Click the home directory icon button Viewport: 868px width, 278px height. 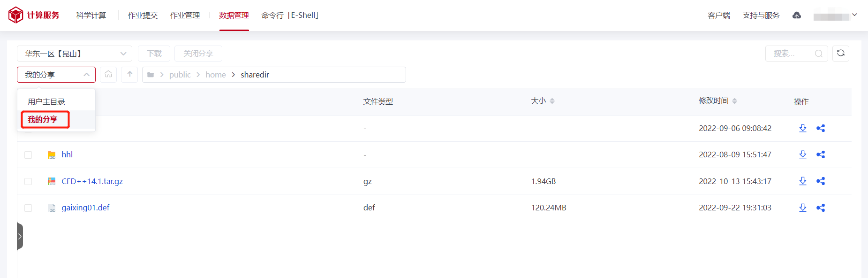108,74
